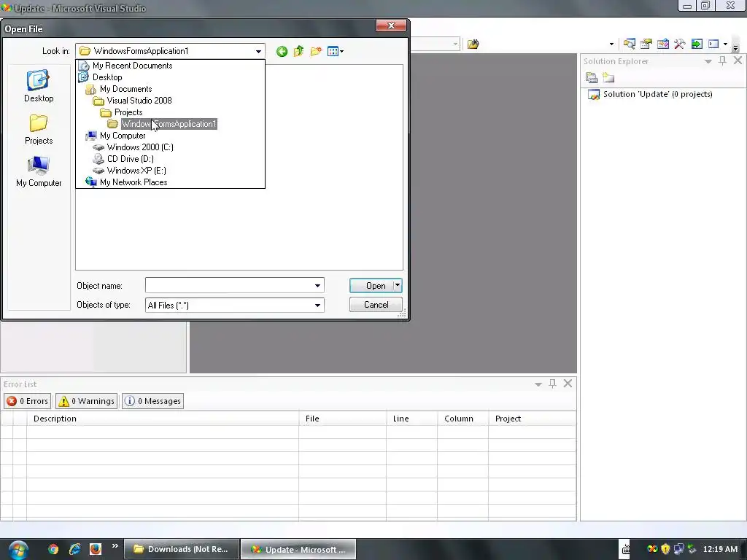Toggle Error List auto-hide pin
747x560 pixels.
(x=553, y=384)
